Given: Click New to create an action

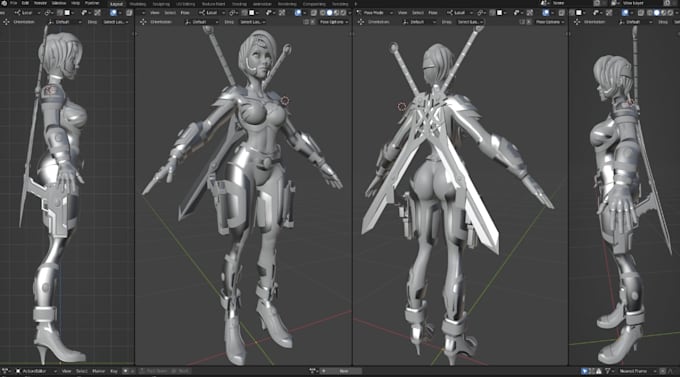Looking at the screenshot, I should pos(343,371).
